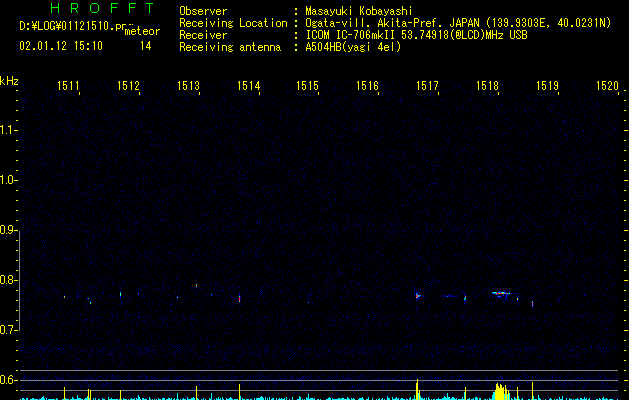The image size is (629, 400).
Task: Click the 1515 time axis label
Action: (307, 86)
